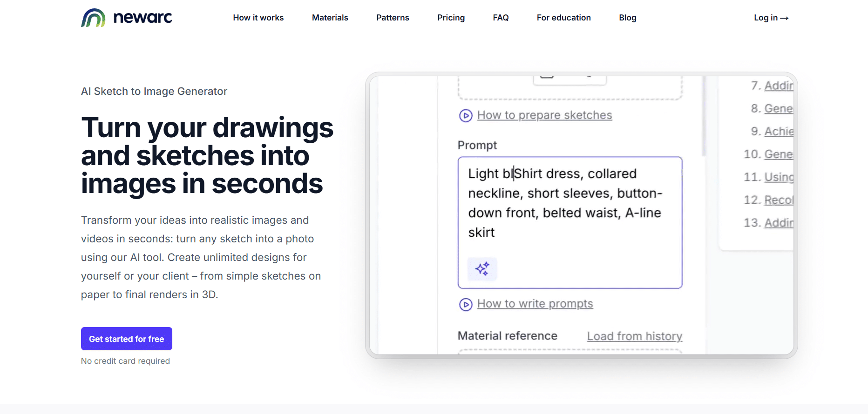
Task: Click the play icon beside How to prepare sketches
Action: click(466, 115)
